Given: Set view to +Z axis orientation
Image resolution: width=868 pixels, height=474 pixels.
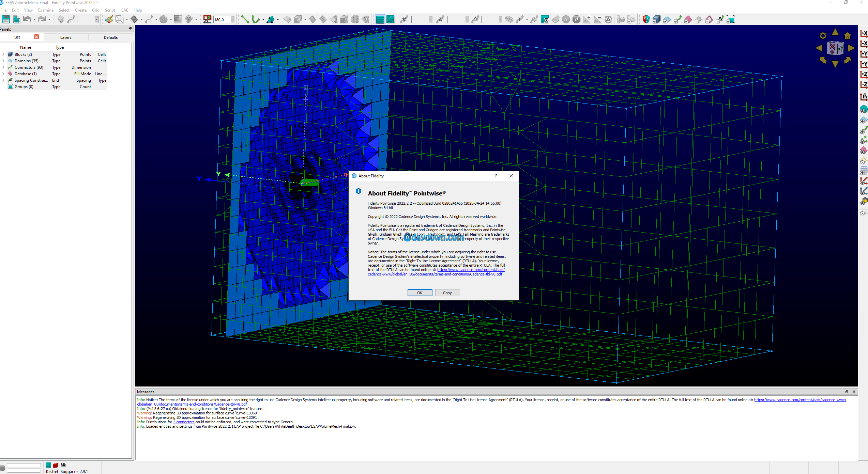Looking at the screenshot, I should tap(864, 74).
